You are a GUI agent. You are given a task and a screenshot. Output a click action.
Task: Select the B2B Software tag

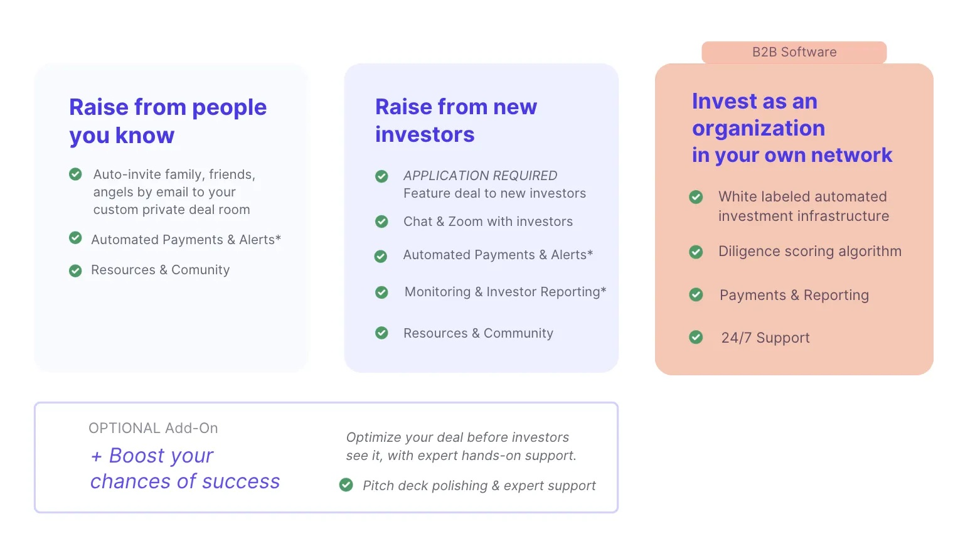[x=794, y=52]
